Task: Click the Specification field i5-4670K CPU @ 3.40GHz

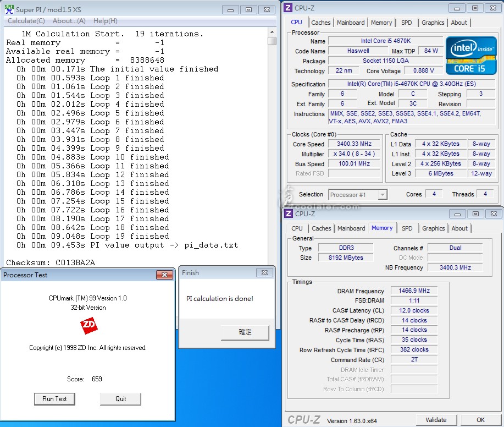Action: [412, 84]
